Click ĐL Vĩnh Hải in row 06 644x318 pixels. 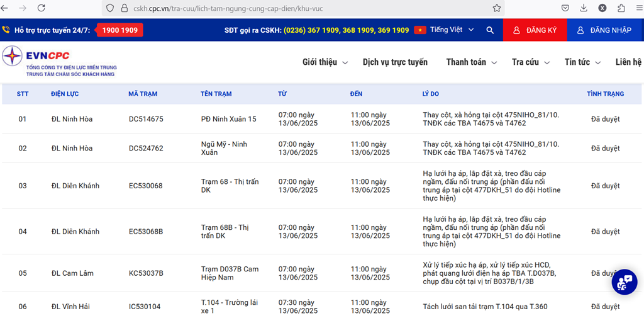click(70, 307)
